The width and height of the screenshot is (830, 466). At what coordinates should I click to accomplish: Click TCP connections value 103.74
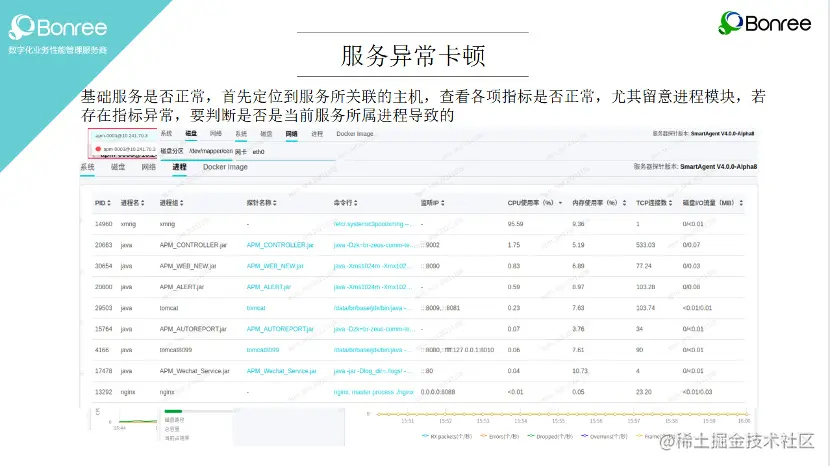[x=645, y=308]
